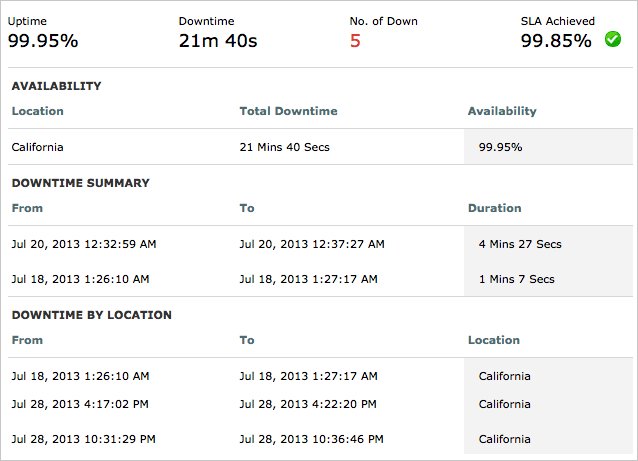The image size is (638, 461).
Task: Click the green SLA achieved checkmark icon
Action: point(613,40)
